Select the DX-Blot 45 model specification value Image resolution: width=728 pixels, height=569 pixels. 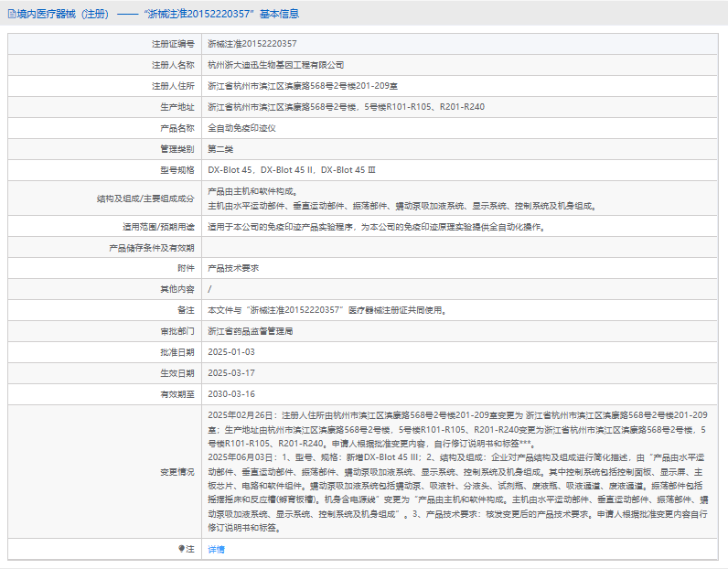pos(292,170)
